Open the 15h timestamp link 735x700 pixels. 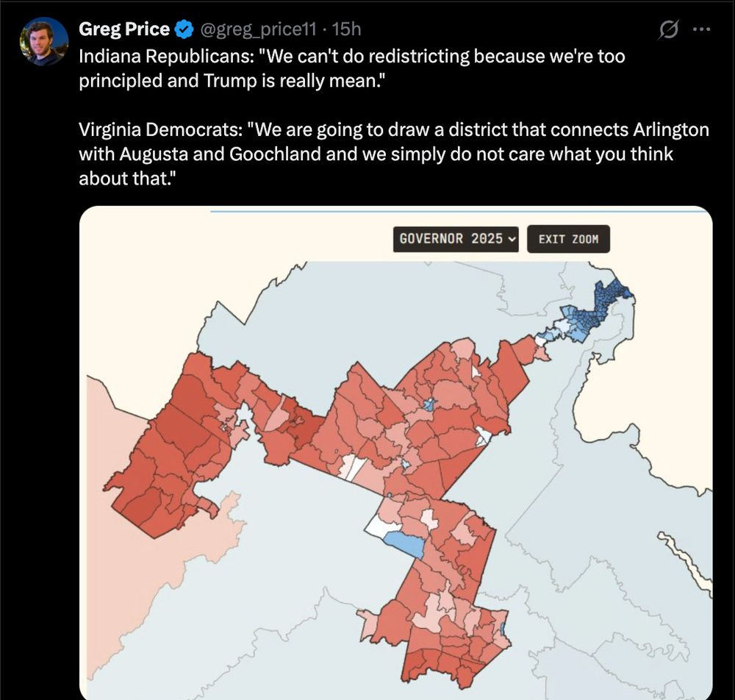pos(347,29)
